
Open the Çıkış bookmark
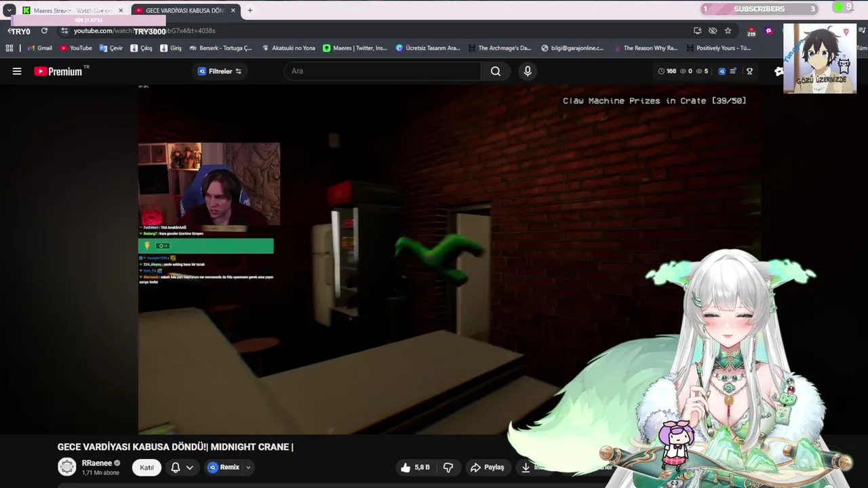[x=141, y=48]
